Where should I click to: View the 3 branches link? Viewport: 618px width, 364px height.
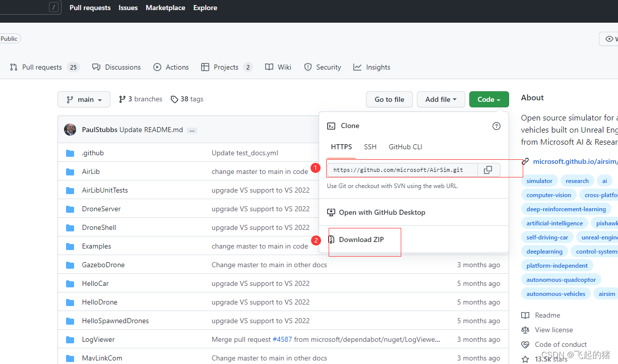click(141, 99)
